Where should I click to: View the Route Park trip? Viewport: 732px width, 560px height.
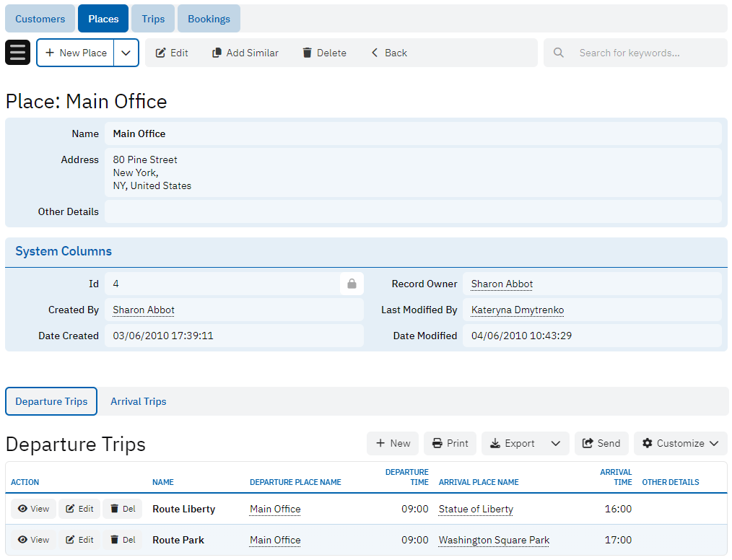pos(33,540)
